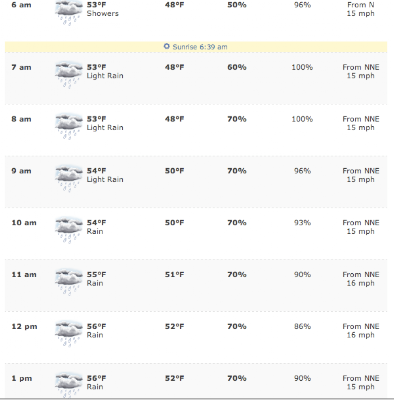Click the 54°F Light Rain text at 9 am
This screenshot has width=394, height=400.
(x=105, y=175)
